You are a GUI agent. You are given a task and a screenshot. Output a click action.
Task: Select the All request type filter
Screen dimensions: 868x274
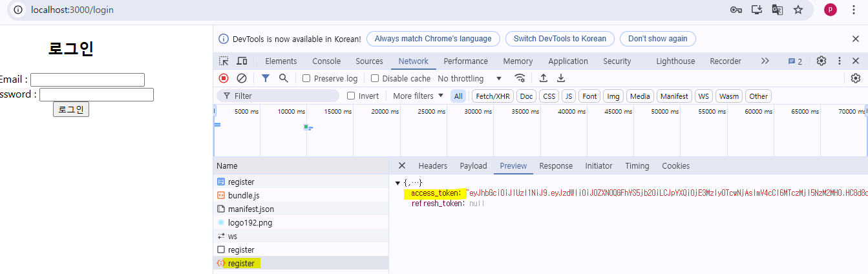coord(458,96)
